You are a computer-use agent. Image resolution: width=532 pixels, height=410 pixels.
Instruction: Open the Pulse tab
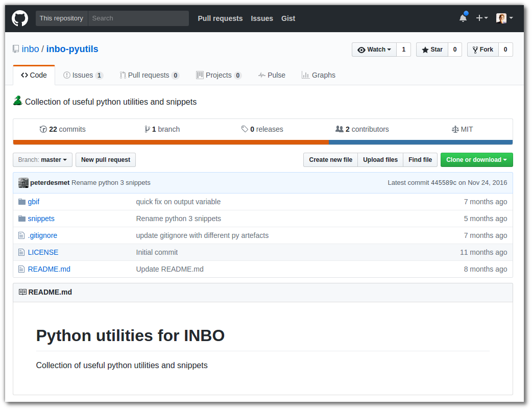point(272,75)
